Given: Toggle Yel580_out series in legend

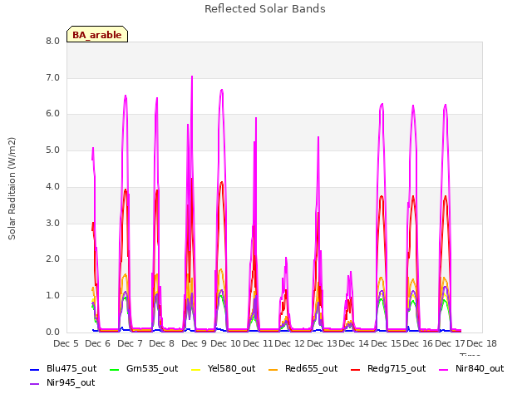Looking at the screenshot, I should 224,369.
